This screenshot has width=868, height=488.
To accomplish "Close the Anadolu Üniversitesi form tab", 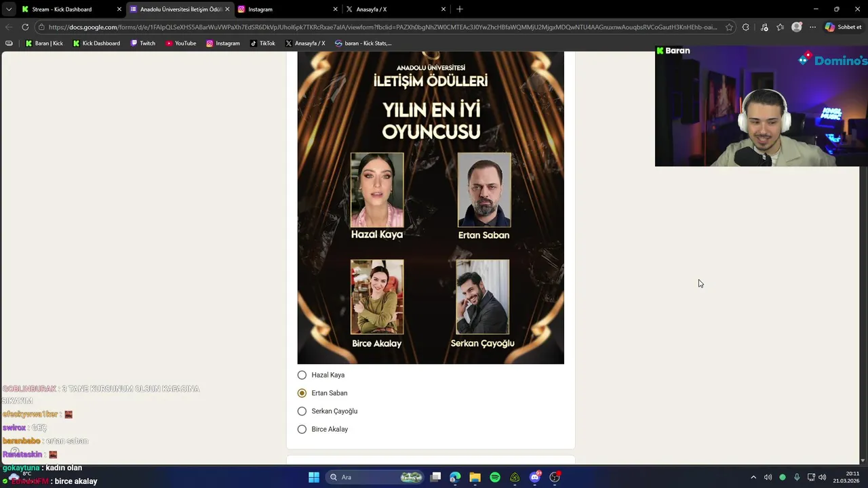I will pyautogui.click(x=227, y=9).
